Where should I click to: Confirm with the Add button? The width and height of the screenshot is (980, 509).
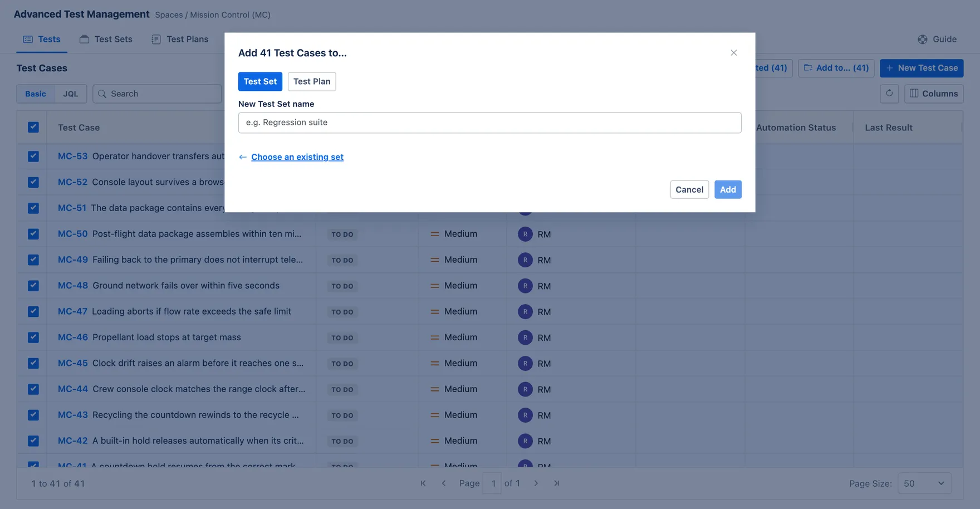pyautogui.click(x=728, y=189)
